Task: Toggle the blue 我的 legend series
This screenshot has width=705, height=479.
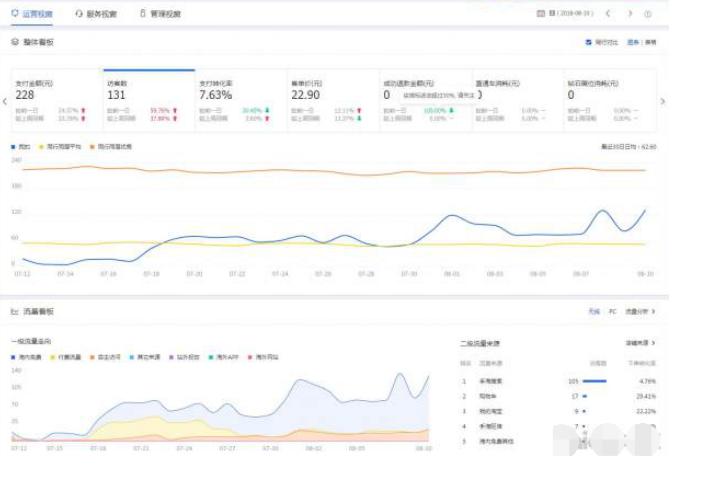Action: click(x=14, y=146)
